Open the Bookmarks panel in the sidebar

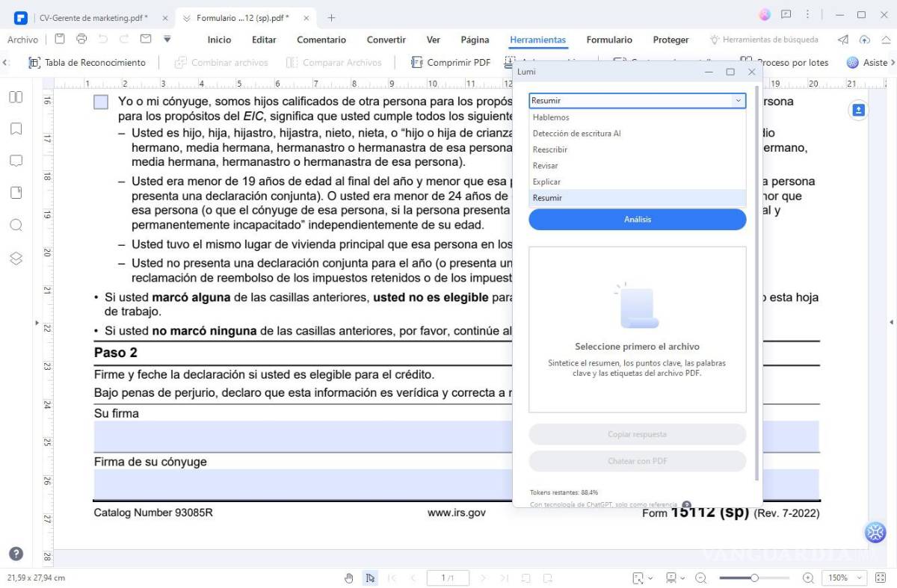coord(16,129)
